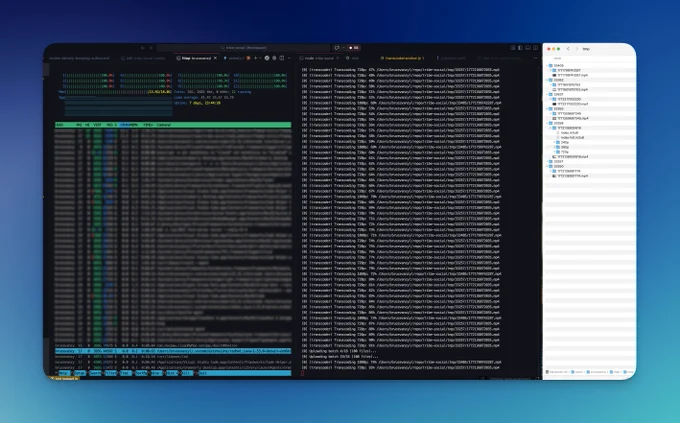Go back using the editor's back arrow
680x423 pixels.
tap(143, 48)
